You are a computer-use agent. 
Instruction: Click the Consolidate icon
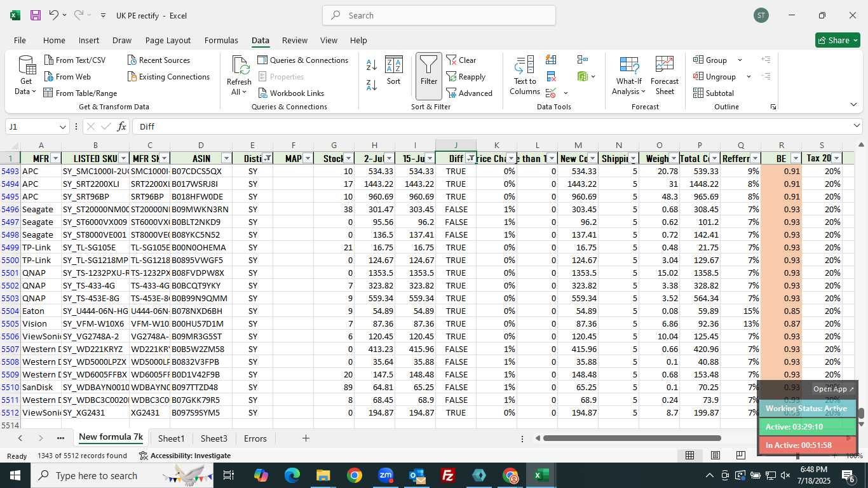(583, 60)
